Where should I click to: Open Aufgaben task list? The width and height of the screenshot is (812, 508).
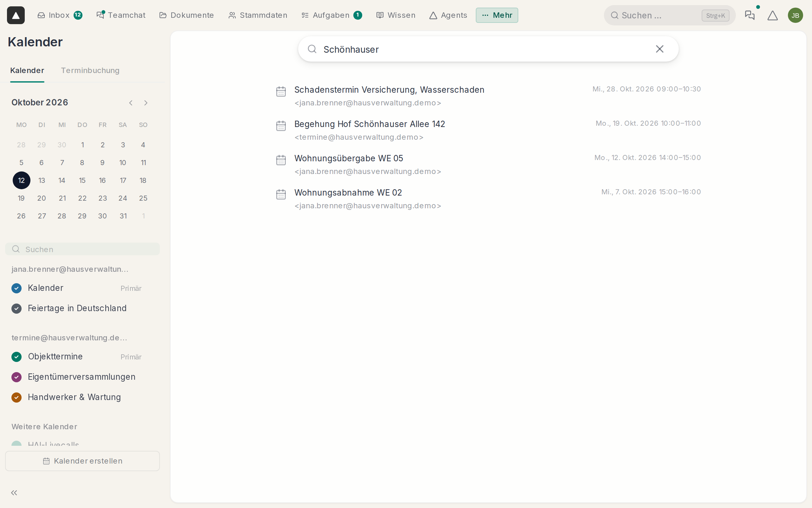point(331,15)
